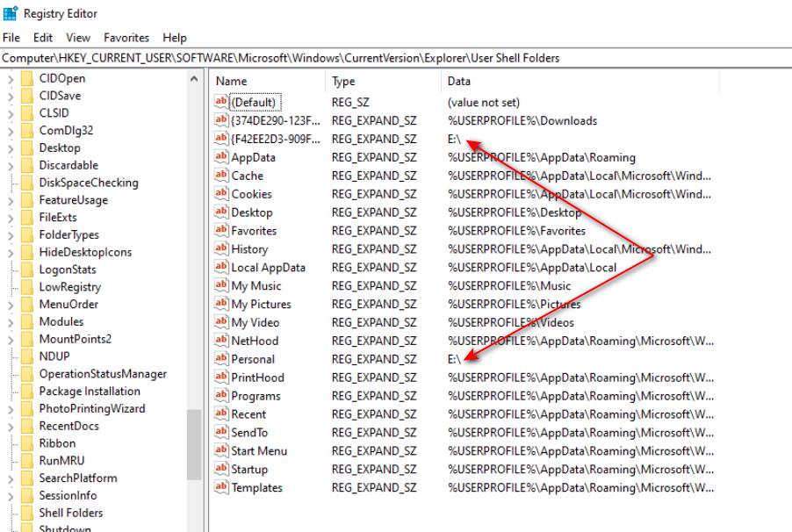Image resolution: width=792 pixels, height=532 pixels.
Task: Expand the Desktop key in the tree
Action: 11,148
